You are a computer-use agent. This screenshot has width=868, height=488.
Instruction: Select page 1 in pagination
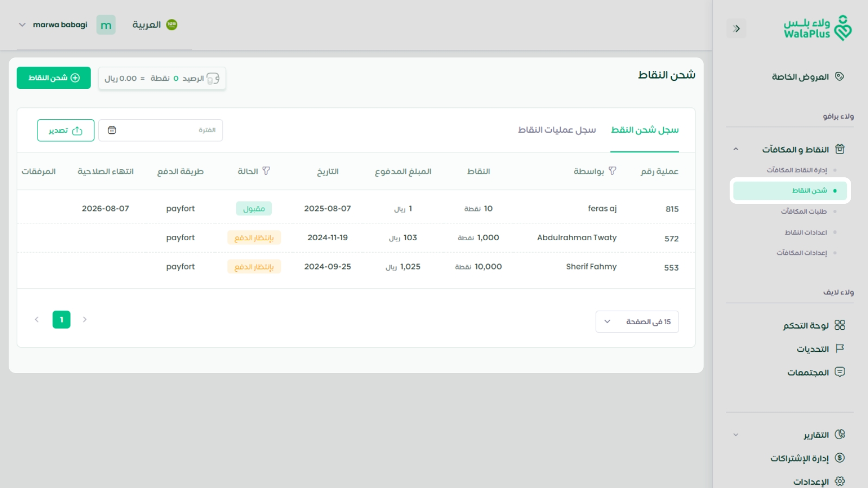point(61,319)
